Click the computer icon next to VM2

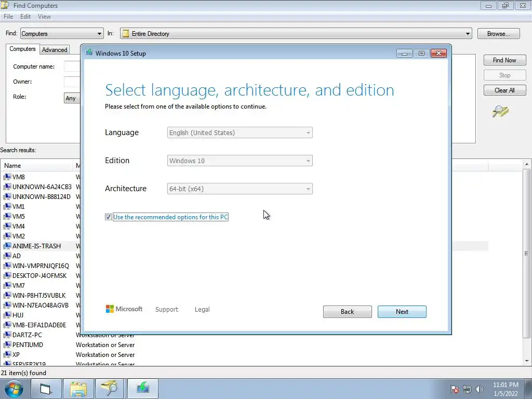[x=7, y=236]
